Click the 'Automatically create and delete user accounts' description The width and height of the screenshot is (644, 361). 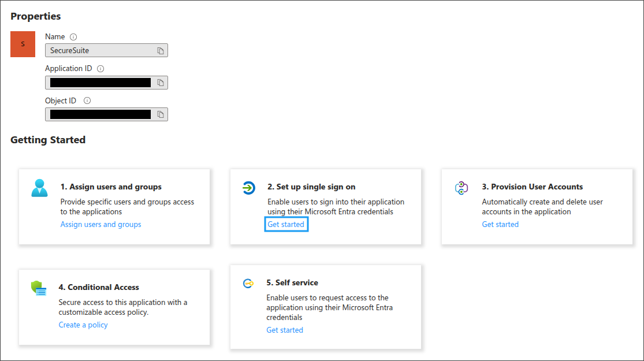[x=542, y=207]
